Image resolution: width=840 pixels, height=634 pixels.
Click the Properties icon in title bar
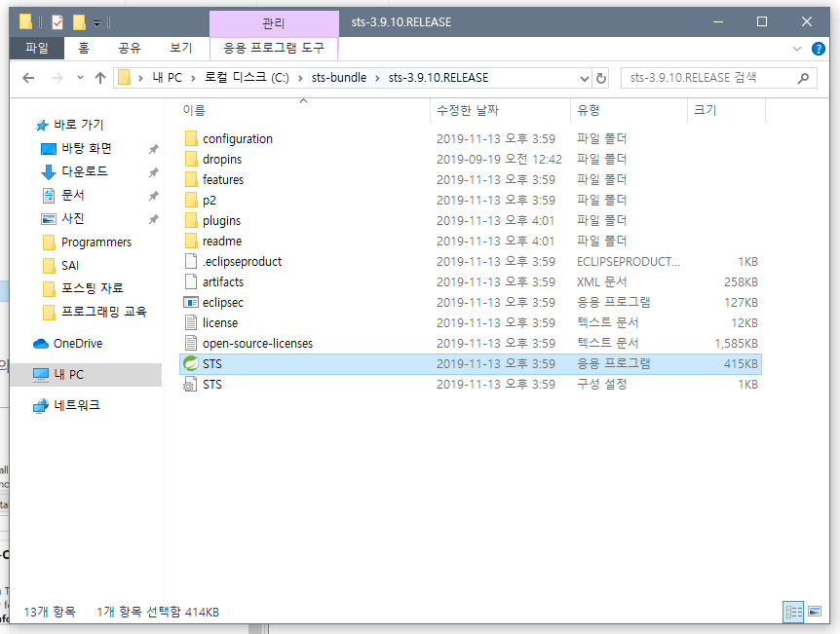pos(57,22)
